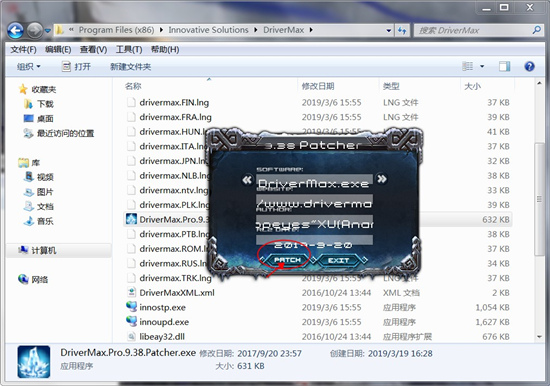Click the innoupd.exe file icon
This screenshot has height=386, width=550.
coord(131,321)
